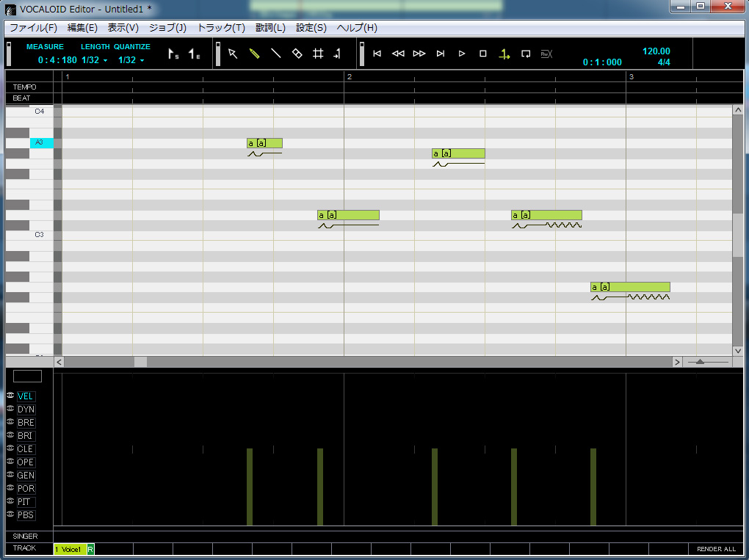Toggle the loop repeat icon
Image resolution: width=749 pixels, height=560 pixels.
pyautogui.click(x=526, y=54)
